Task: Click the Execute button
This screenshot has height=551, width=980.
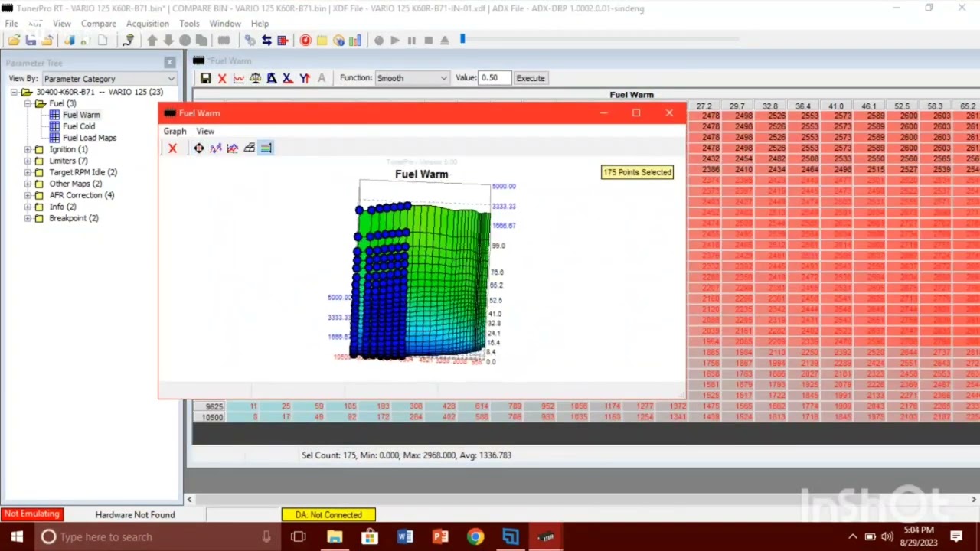Action: coord(530,78)
